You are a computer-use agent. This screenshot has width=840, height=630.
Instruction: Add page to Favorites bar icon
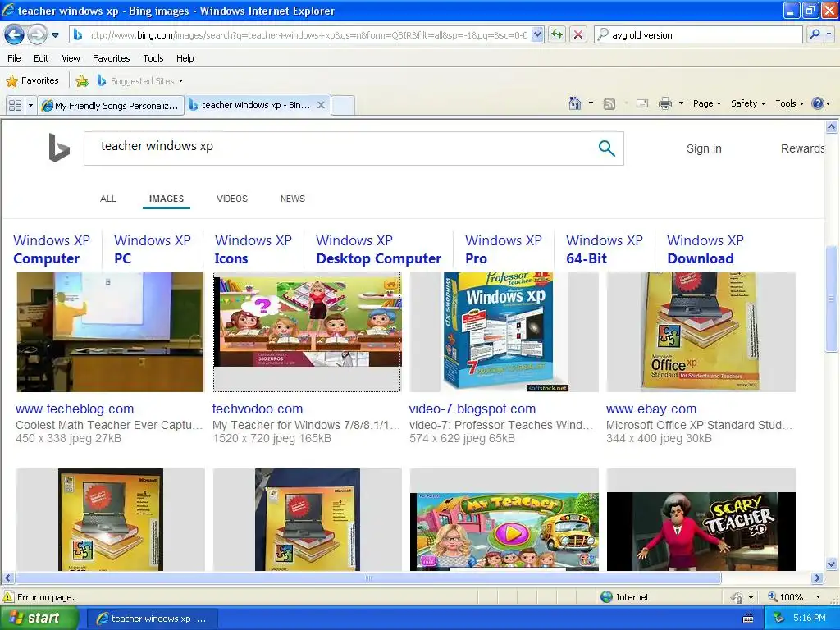82,81
